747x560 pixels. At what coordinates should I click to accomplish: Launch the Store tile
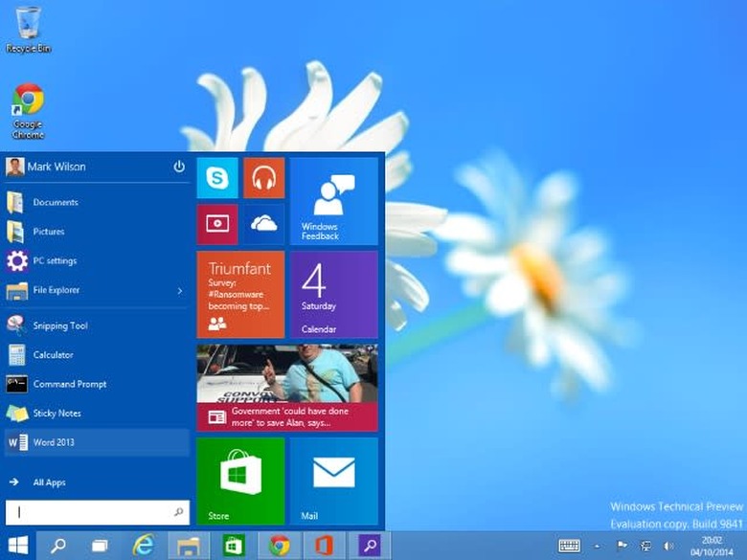pyautogui.click(x=240, y=481)
